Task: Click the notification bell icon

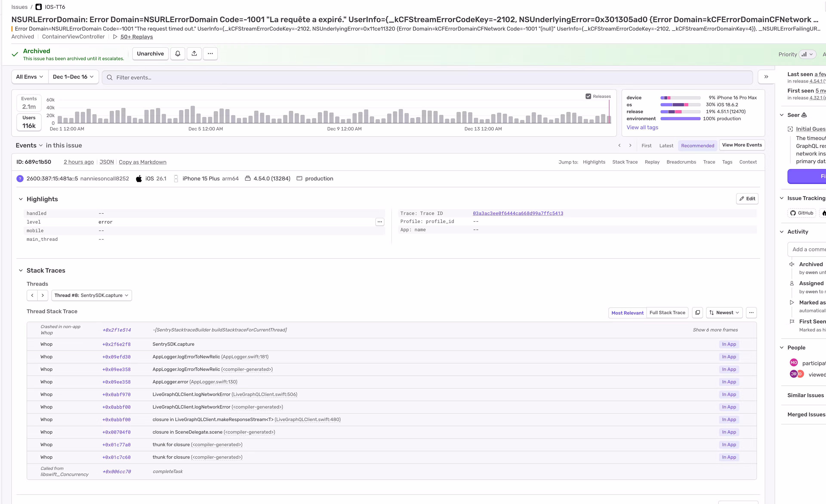Action: click(178, 54)
